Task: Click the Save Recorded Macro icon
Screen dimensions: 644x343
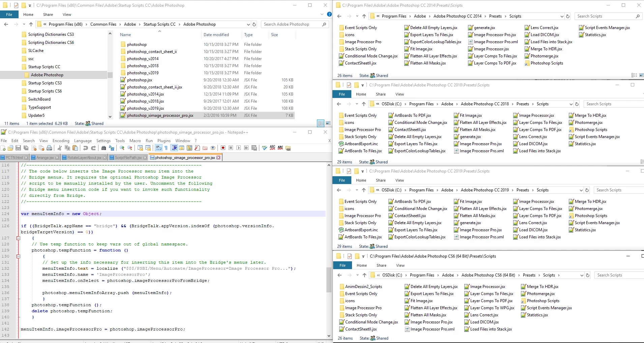Action: pyautogui.click(x=254, y=148)
